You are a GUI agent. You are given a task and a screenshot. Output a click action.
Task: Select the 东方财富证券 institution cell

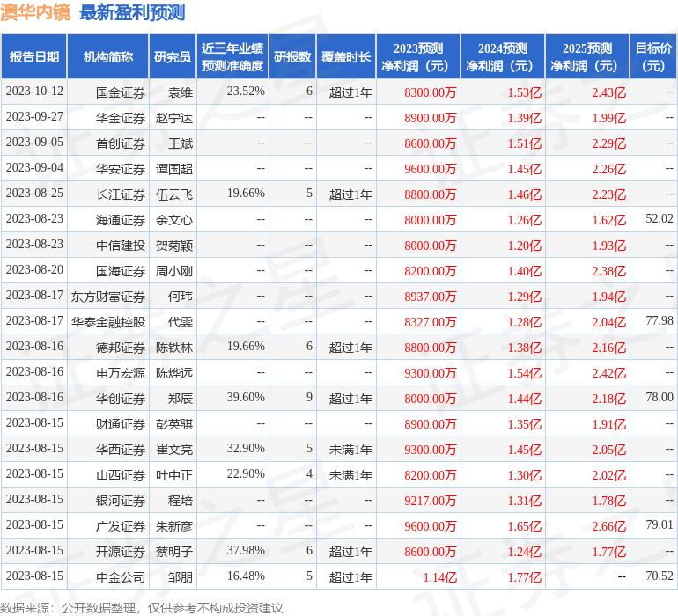108,297
